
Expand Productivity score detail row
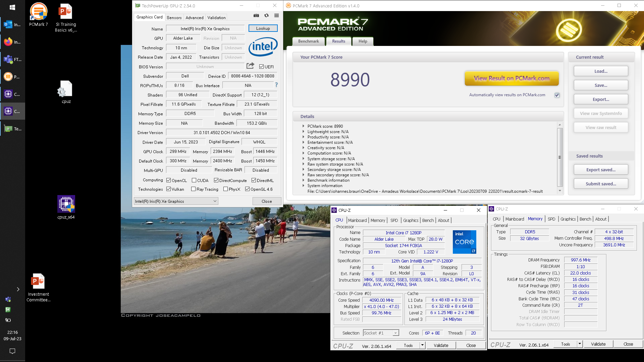point(303,137)
